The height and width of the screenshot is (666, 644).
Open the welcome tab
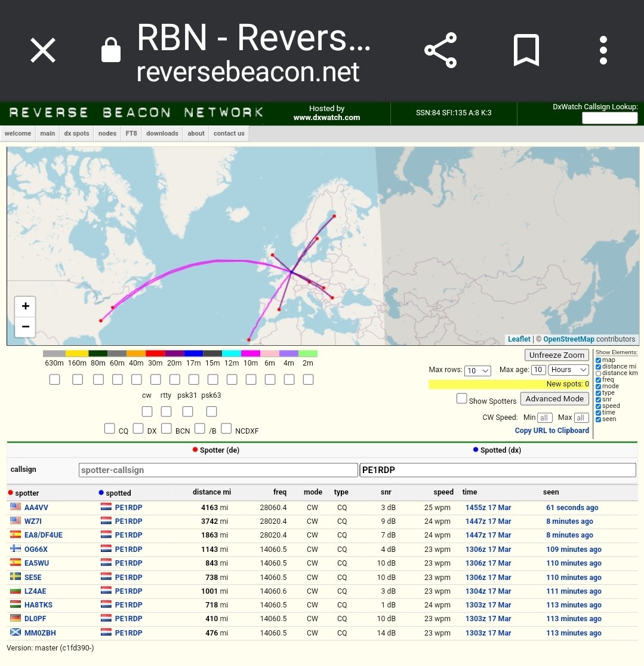click(18, 133)
